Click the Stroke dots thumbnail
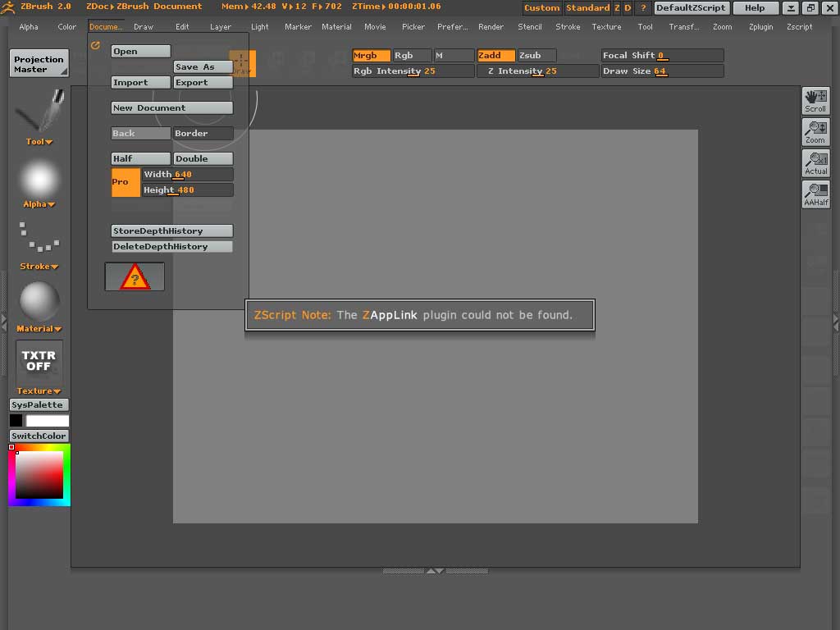Image resolution: width=840 pixels, height=630 pixels. [x=39, y=237]
